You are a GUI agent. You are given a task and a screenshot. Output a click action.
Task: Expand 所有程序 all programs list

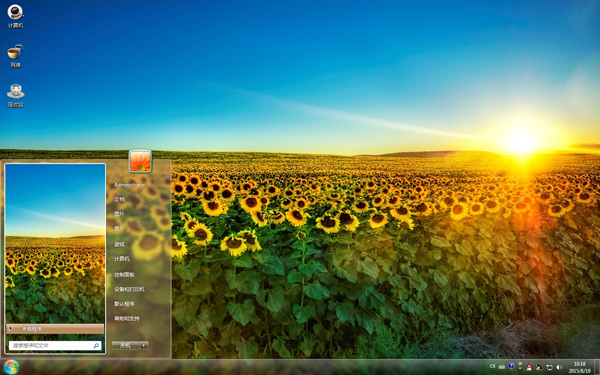(55, 329)
